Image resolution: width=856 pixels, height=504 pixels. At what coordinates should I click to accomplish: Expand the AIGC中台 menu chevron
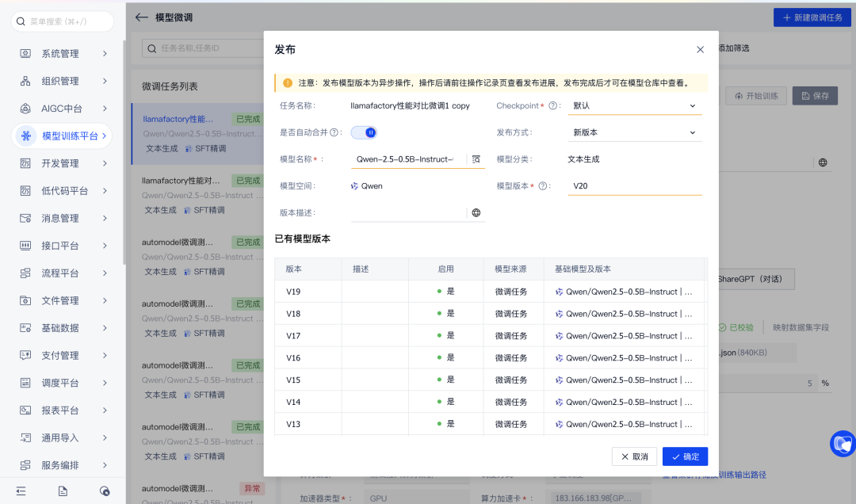click(105, 108)
